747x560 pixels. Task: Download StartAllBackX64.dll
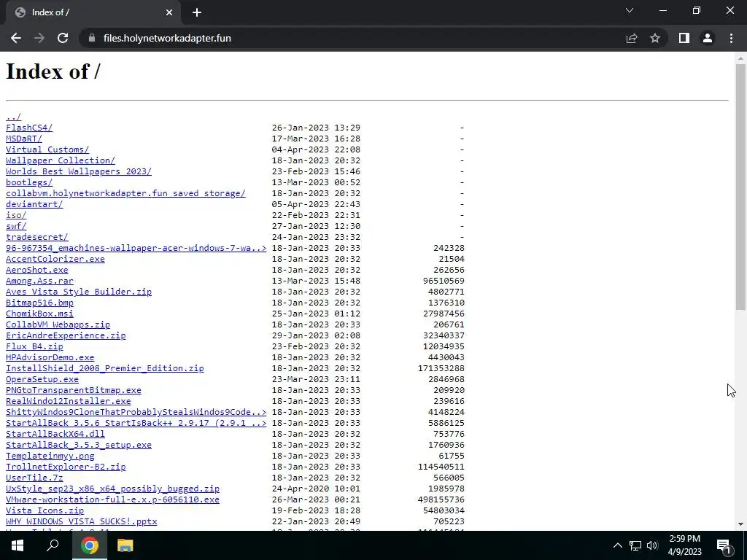[55, 435]
